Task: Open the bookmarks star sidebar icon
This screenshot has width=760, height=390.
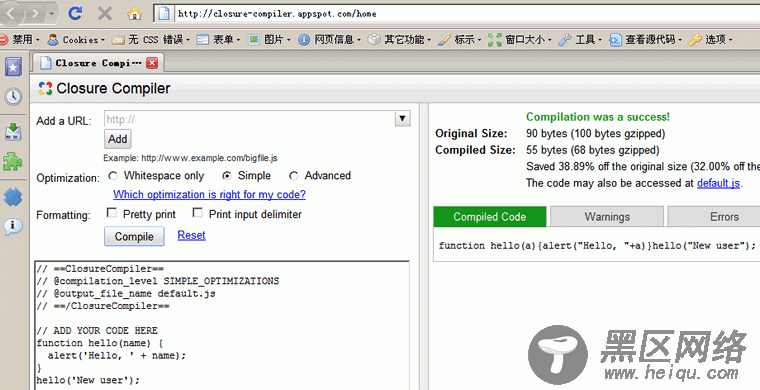Action: pyautogui.click(x=13, y=67)
